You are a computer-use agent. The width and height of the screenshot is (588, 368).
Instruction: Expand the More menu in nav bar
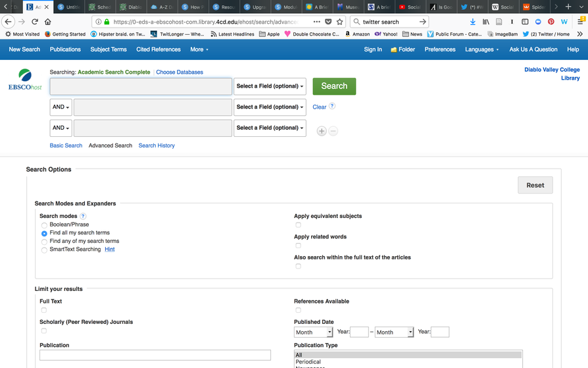click(199, 49)
